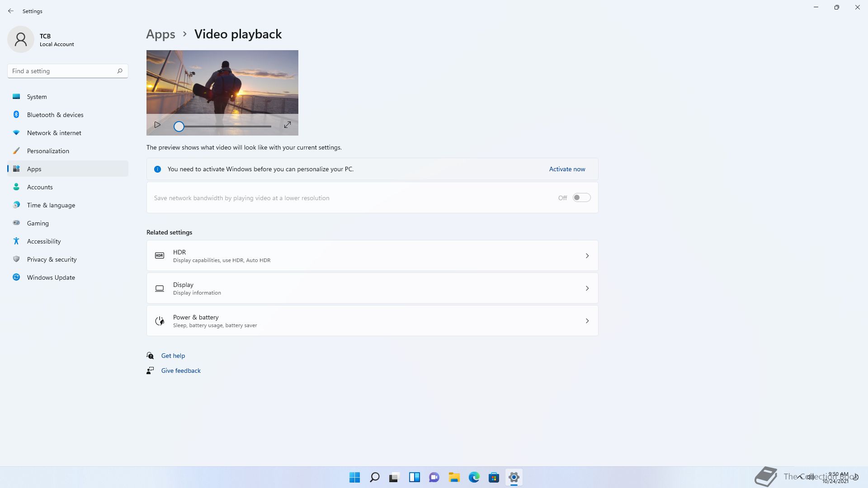Expand video preview to full screen
Image resolution: width=868 pixels, height=488 pixels.
(x=288, y=125)
